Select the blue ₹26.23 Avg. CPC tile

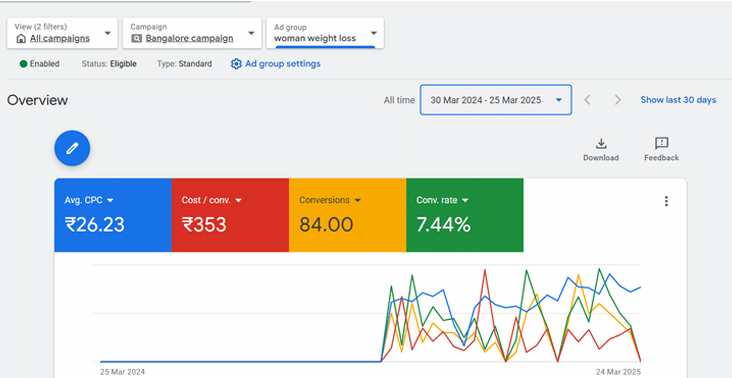tap(113, 215)
